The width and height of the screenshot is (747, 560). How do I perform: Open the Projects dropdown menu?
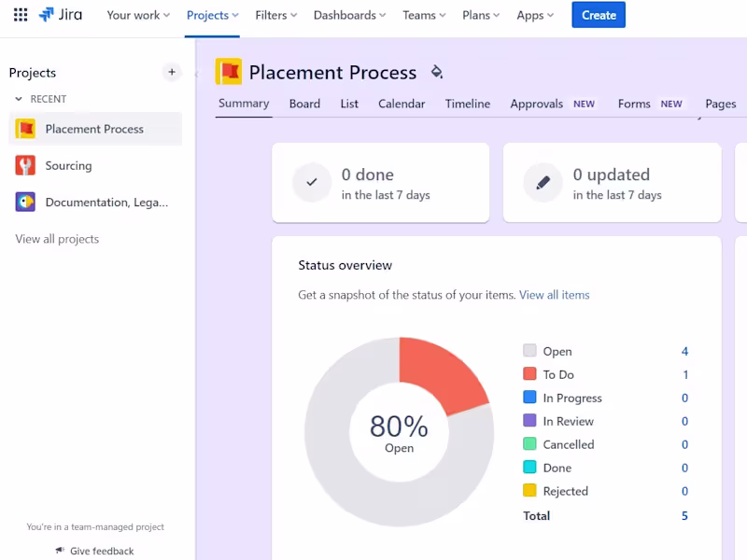(213, 15)
